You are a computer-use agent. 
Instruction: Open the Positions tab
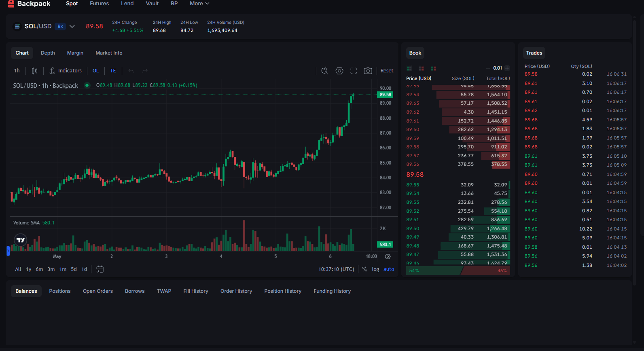point(60,291)
